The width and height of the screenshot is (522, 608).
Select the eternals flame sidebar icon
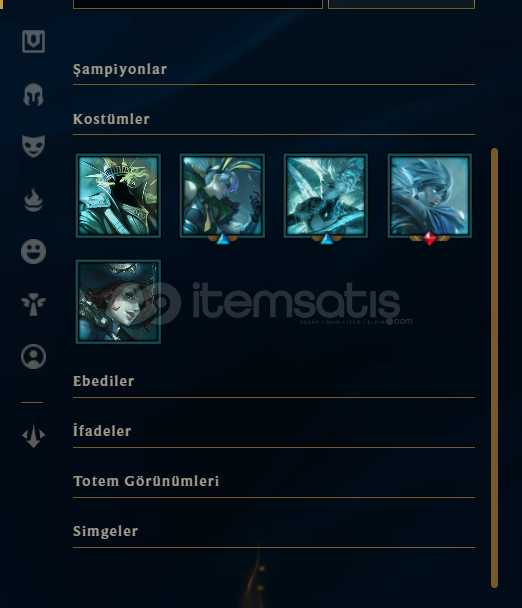[x=33, y=200]
